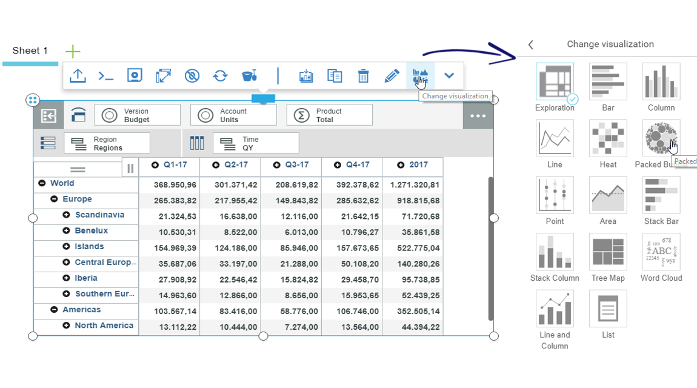
Task: Expand the Q1-17 column header
Action: [x=155, y=165]
